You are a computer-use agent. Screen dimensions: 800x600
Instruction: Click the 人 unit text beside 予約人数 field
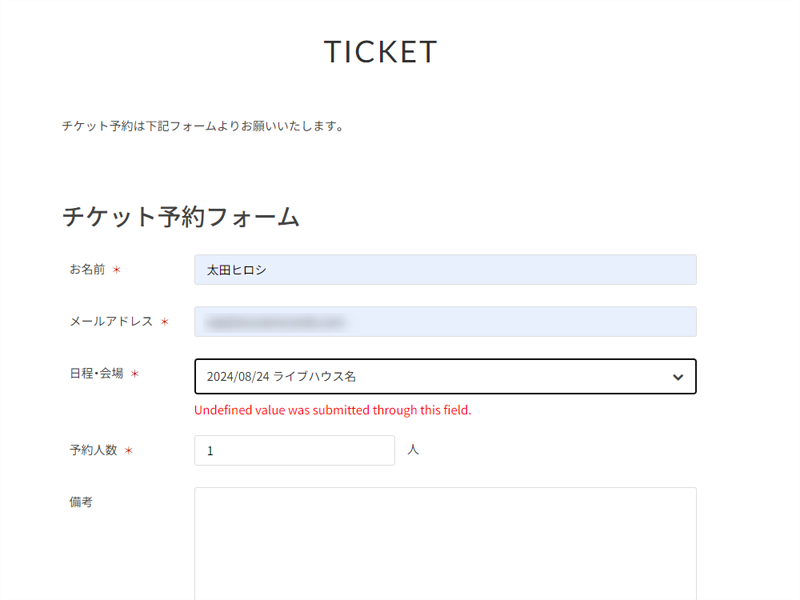pyautogui.click(x=413, y=450)
